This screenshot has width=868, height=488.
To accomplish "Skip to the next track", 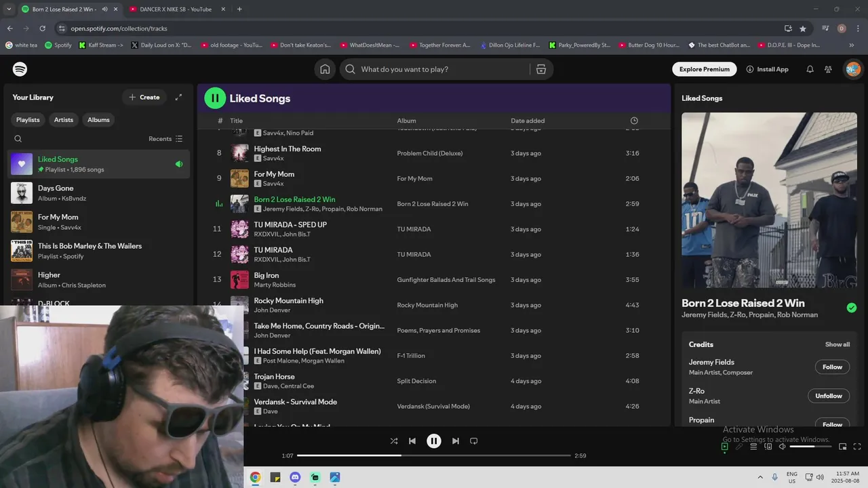I will [x=456, y=441].
